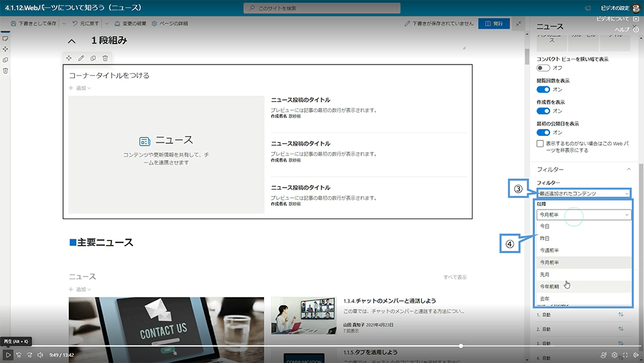644x363 pixels.
Task: Select 去年 from the dropdown list
Action: click(x=583, y=299)
